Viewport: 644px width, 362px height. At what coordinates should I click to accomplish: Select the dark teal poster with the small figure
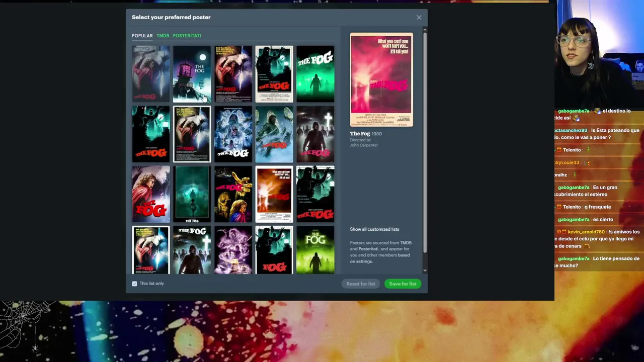coord(192,194)
